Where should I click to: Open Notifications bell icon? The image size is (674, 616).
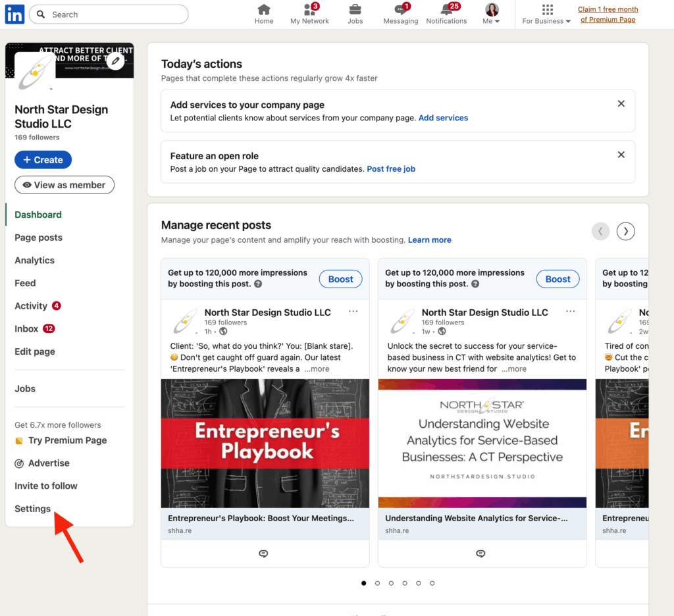click(447, 9)
